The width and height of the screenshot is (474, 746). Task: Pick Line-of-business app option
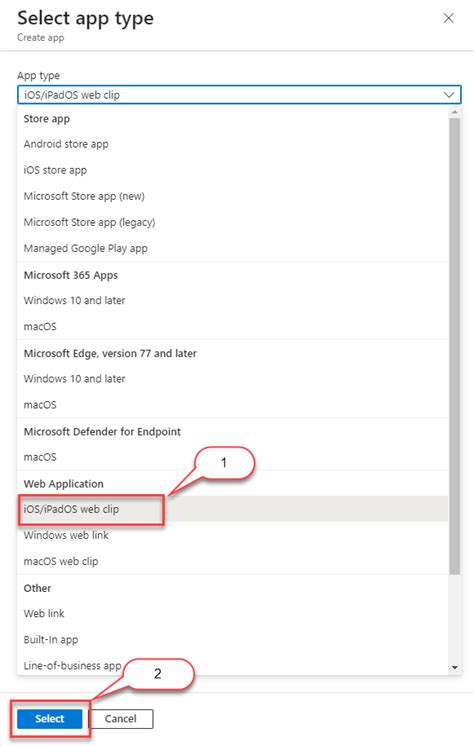click(233, 666)
